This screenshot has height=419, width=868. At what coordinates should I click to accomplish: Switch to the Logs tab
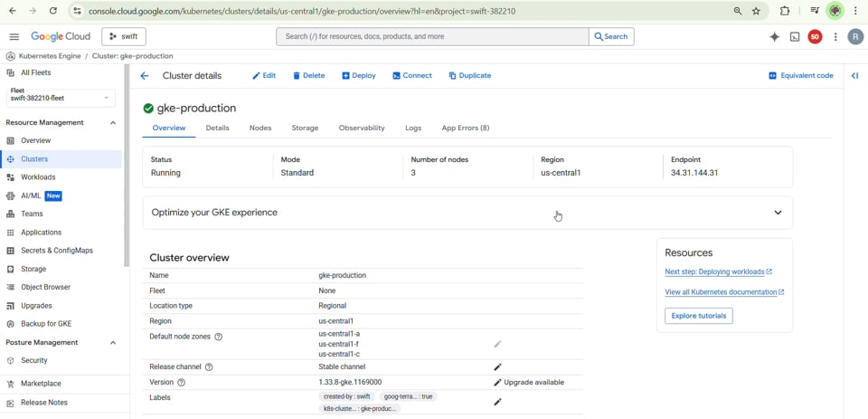coord(413,128)
